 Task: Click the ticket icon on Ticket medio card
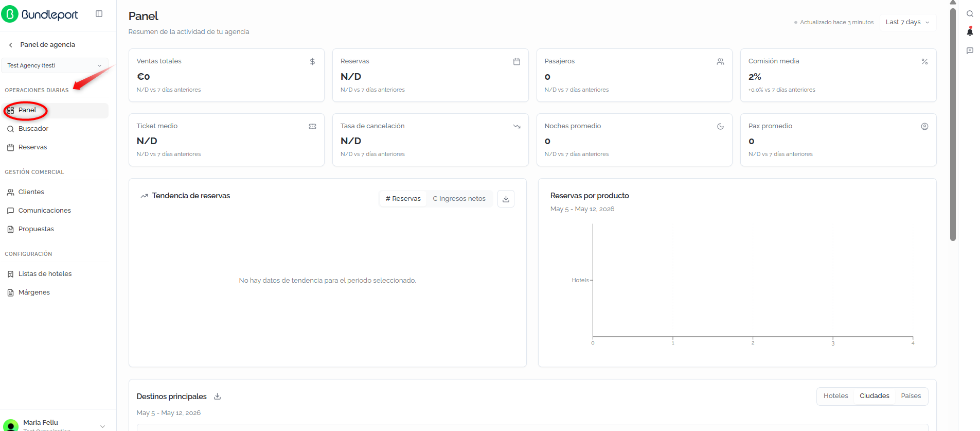[312, 127]
